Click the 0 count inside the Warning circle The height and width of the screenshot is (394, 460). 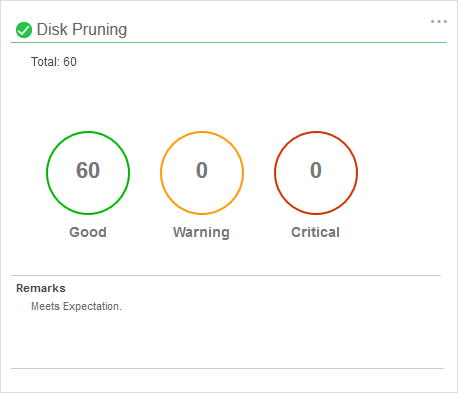tap(202, 170)
